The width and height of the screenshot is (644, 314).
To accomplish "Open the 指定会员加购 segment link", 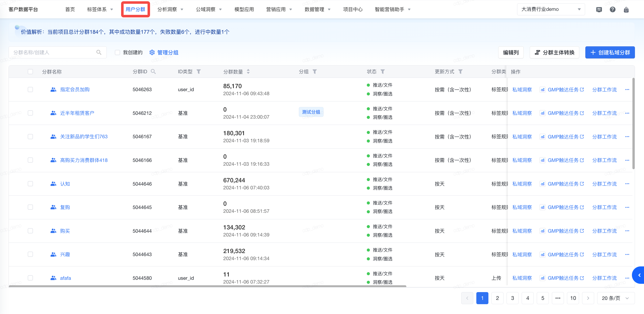I will pos(75,89).
